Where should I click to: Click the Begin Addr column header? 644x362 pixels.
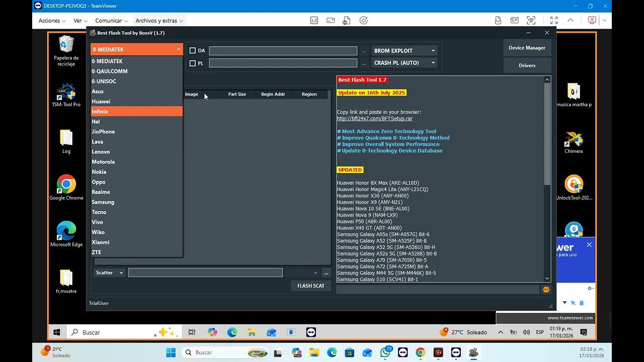(x=273, y=94)
